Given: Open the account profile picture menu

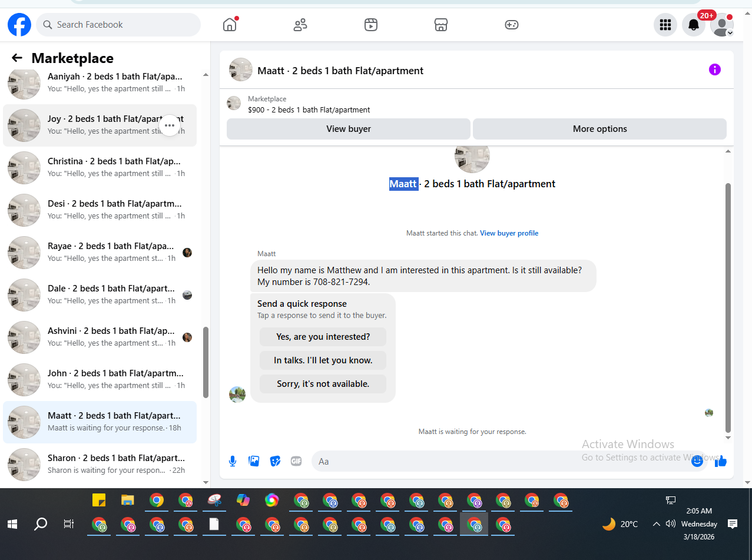Looking at the screenshot, I should point(722,25).
